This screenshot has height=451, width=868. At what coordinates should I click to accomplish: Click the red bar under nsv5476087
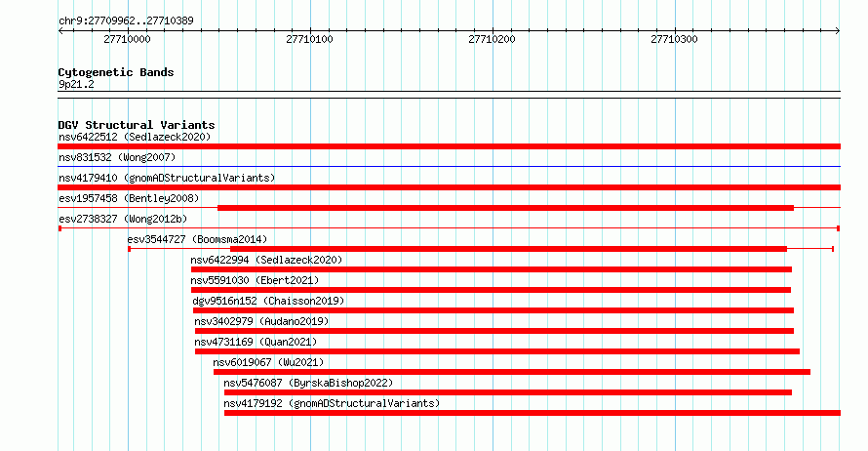(508, 392)
